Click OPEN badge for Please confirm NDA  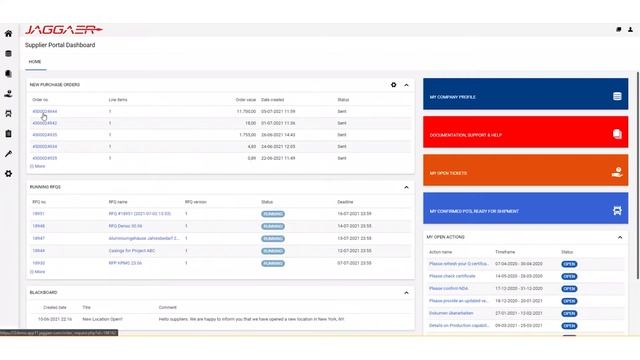[569, 289]
